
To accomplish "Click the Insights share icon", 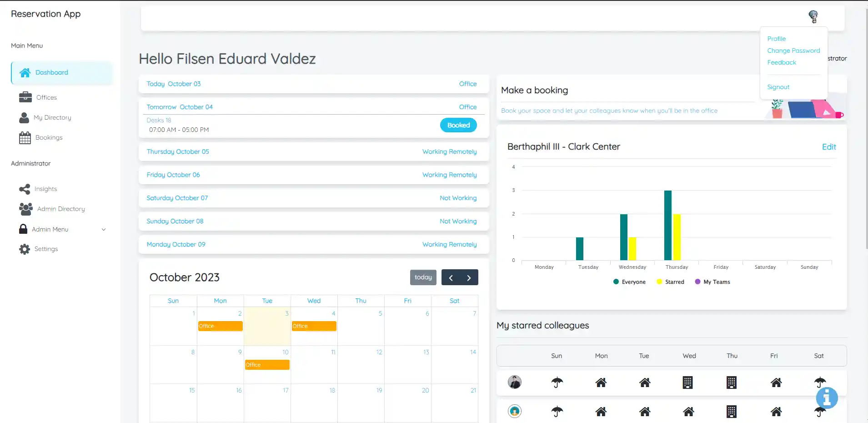I will [25, 189].
